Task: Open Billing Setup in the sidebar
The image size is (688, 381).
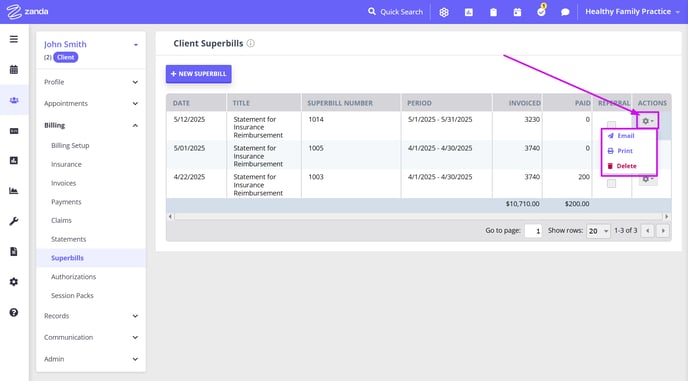Action: pyautogui.click(x=70, y=145)
